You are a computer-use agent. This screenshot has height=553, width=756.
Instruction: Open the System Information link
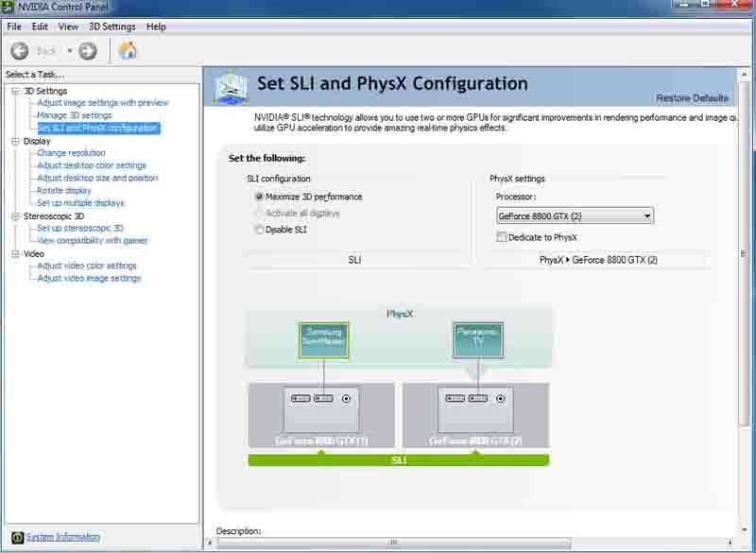(x=62, y=537)
